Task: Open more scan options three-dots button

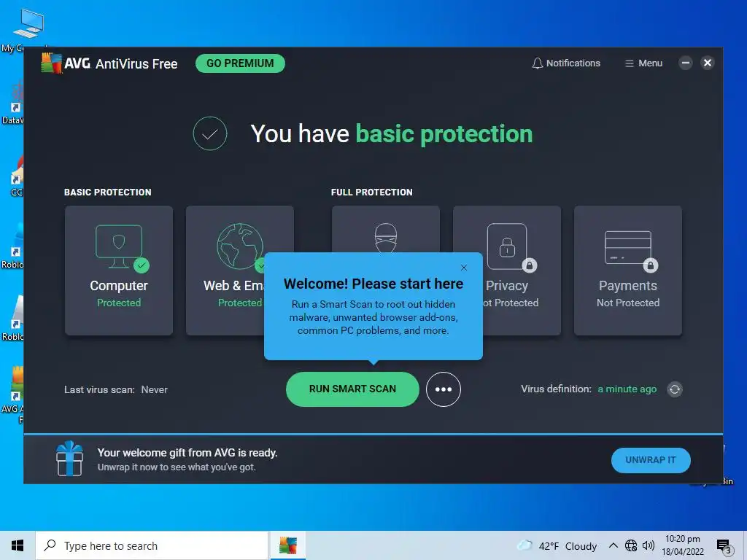Action: coord(444,389)
